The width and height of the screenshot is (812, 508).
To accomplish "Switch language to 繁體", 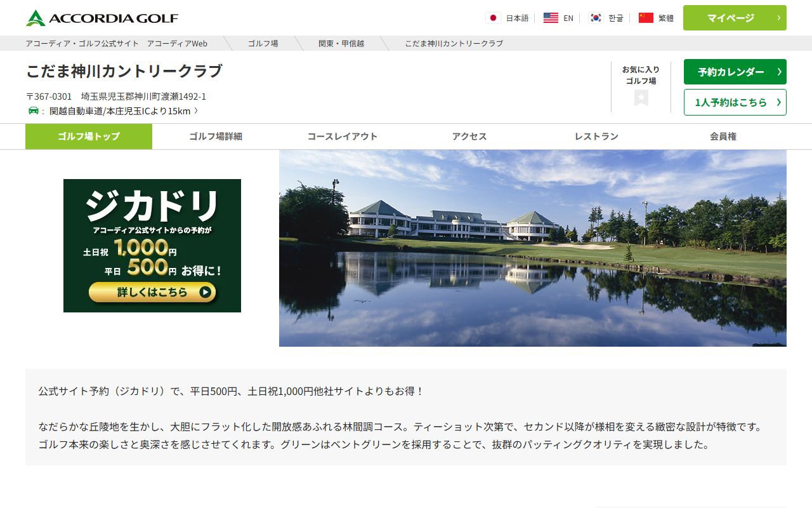I will coord(666,18).
